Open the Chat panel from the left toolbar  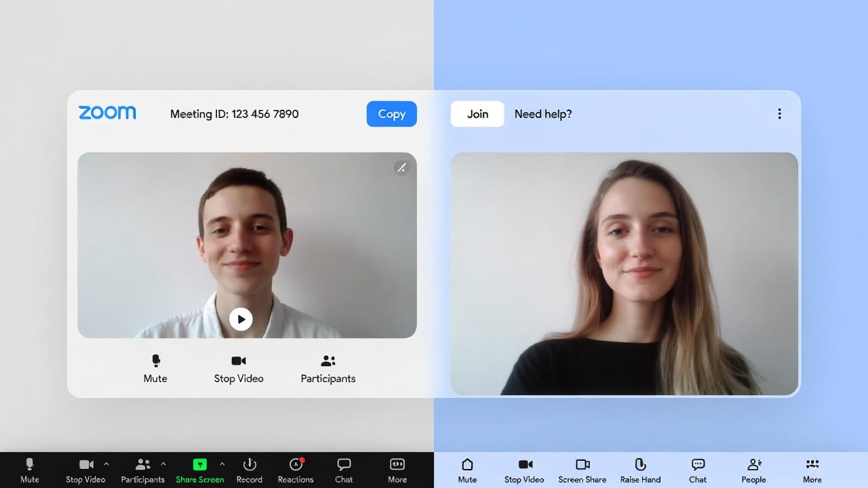343,470
